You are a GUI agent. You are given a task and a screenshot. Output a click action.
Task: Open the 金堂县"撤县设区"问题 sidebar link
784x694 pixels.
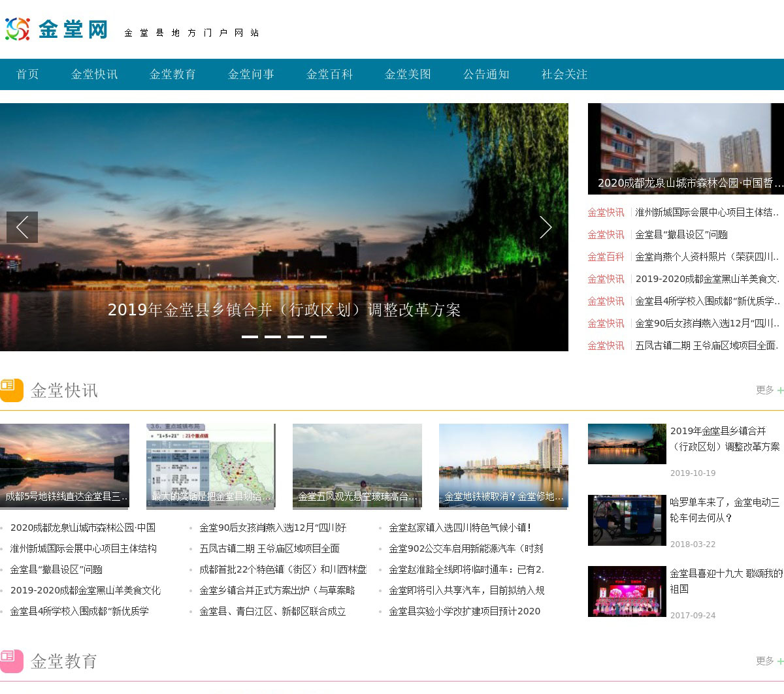click(x=681, y=234)
